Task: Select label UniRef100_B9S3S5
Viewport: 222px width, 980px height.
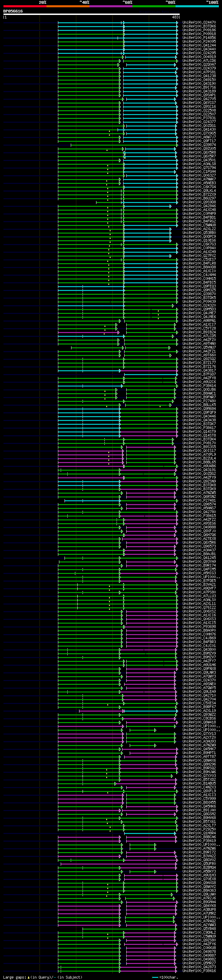Action: coord(199,447)
